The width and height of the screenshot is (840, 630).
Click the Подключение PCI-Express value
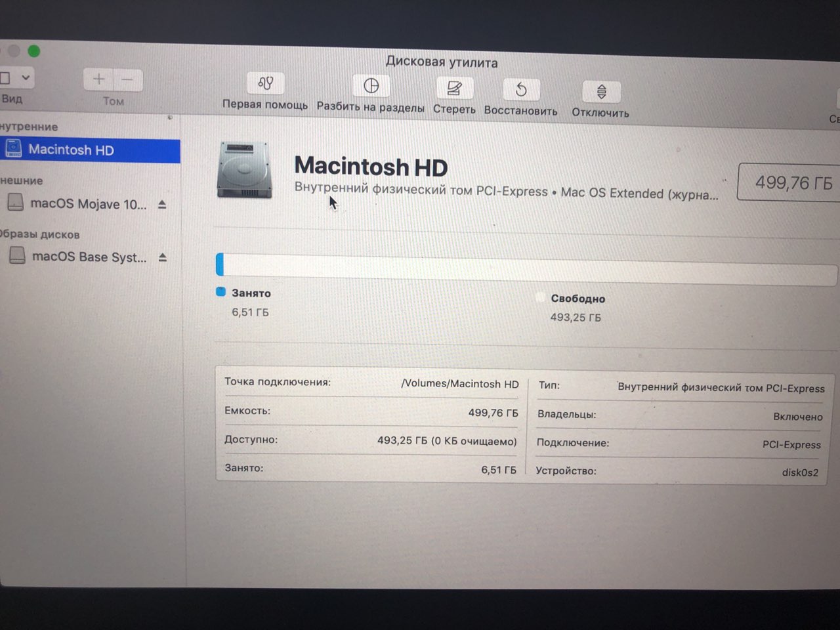[x=791, y=445]
